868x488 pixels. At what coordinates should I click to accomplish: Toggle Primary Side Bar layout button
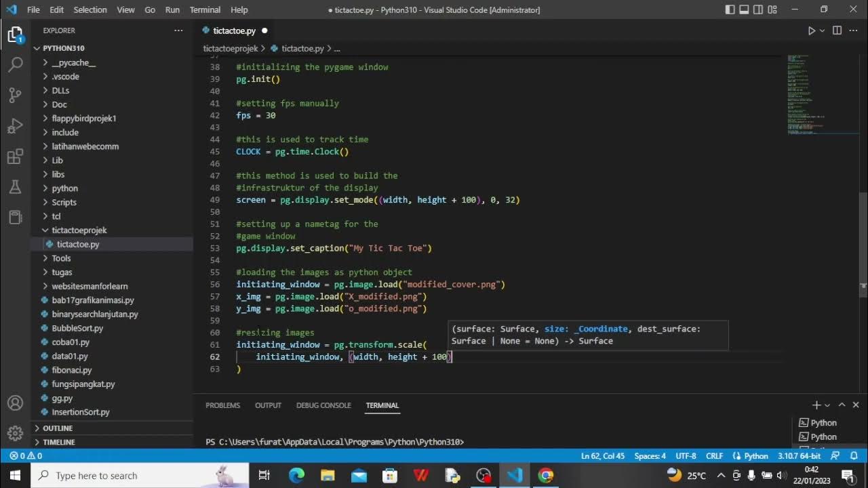coord(730,9)
